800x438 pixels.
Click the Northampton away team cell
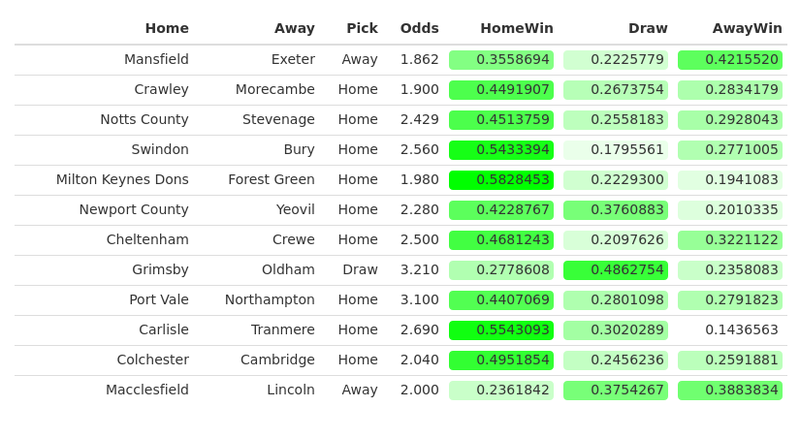pos(270,300)
